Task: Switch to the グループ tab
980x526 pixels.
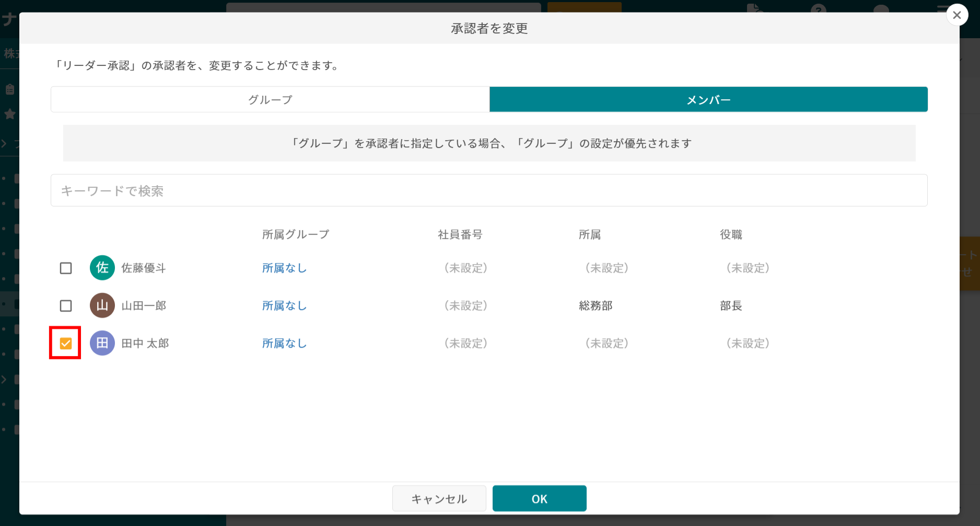Action: tap(270, 99)
